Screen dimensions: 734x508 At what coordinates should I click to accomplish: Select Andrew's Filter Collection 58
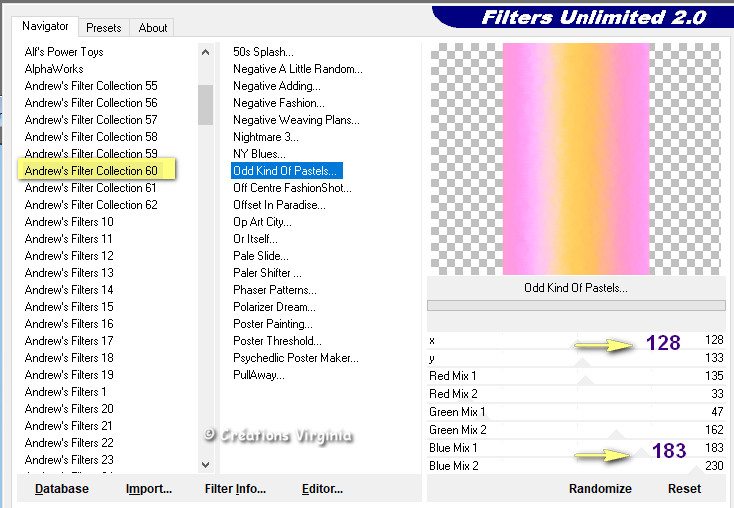(91, 137)
